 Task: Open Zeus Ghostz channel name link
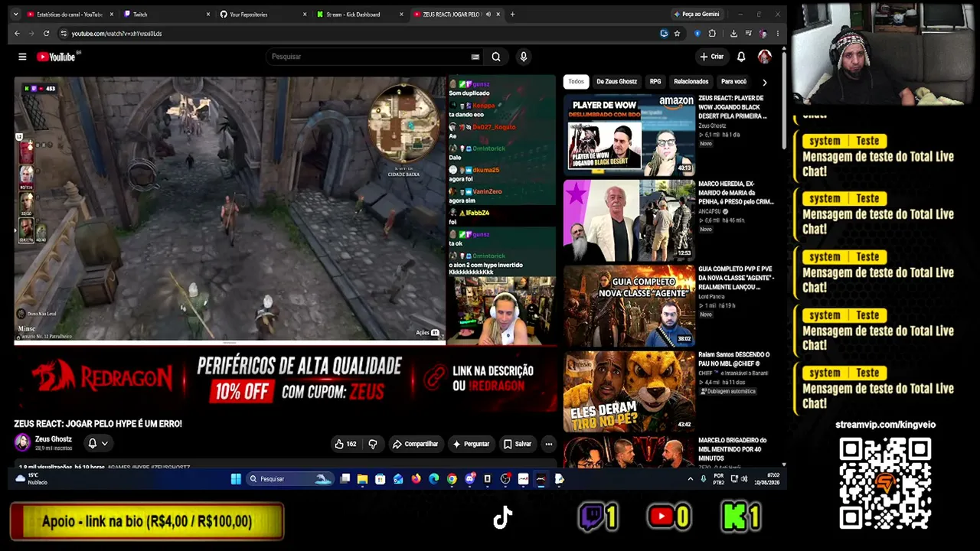[x=54, y=439]
